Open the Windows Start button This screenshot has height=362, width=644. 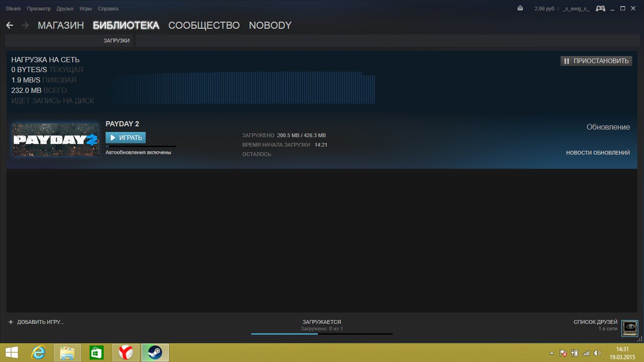click(x=12, y=353)
